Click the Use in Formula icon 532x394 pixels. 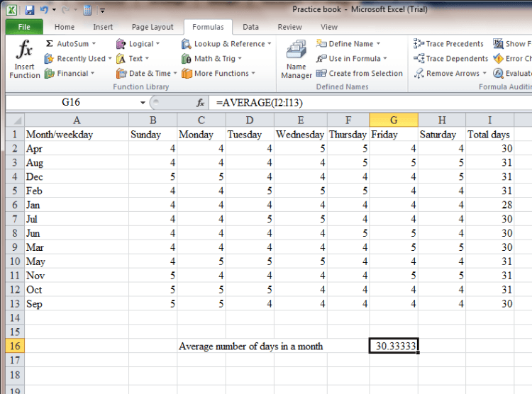coord(321,58)
